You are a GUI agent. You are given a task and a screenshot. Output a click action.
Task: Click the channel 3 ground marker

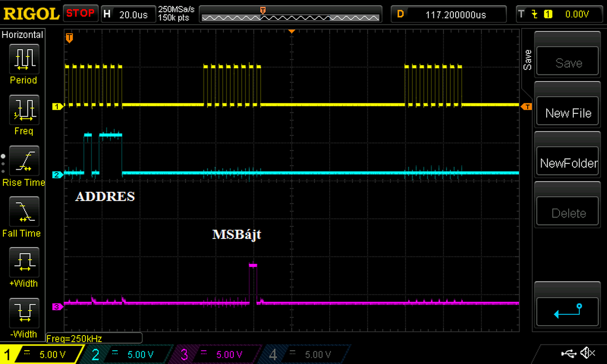click(x=57, y=307)
